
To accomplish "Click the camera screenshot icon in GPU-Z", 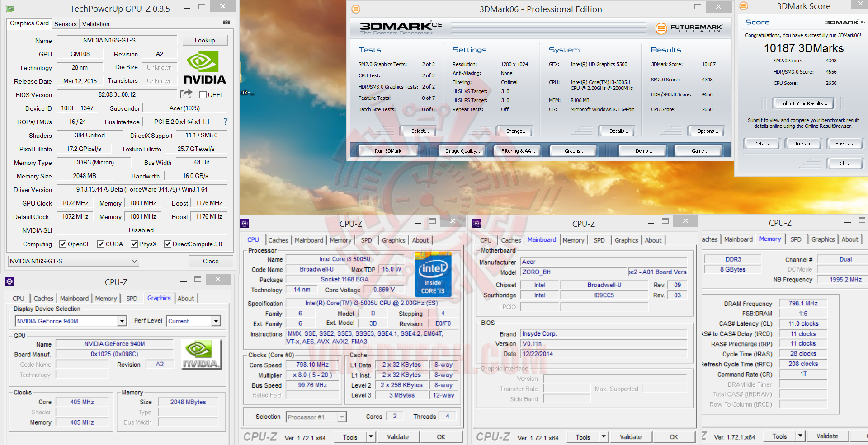I will [226, 23].
